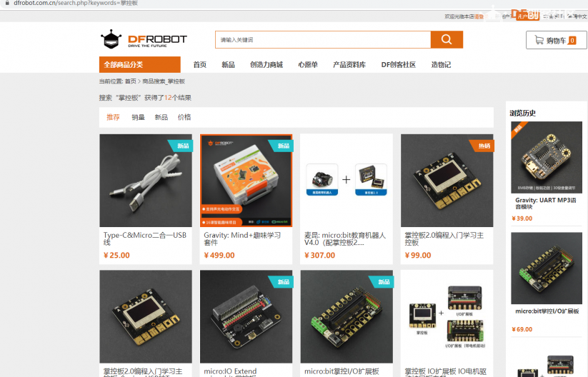Click the DFRobot logo

[144, 39]
